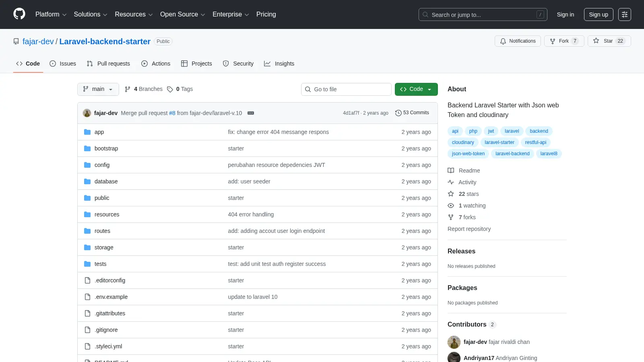Click the star icon to star the repository
The image size is (644, 362).
click(x=596, y=41)
